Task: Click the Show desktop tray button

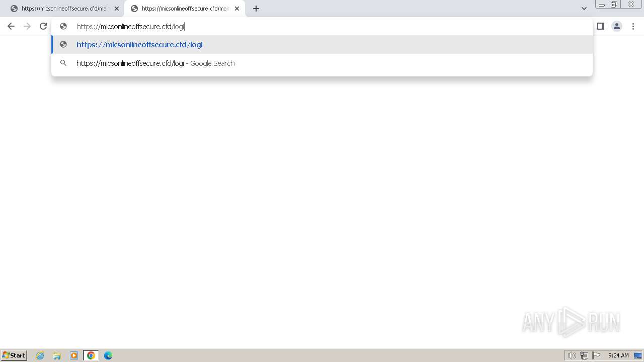Action: pos(638,355)
